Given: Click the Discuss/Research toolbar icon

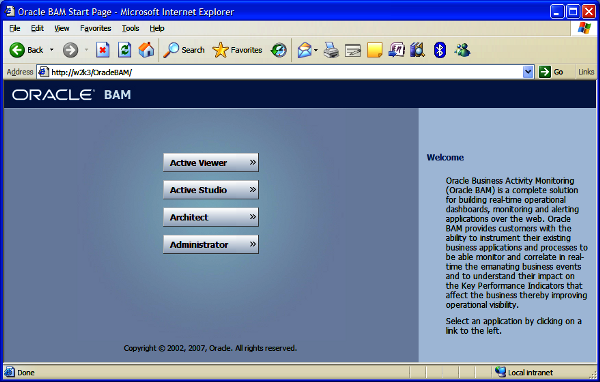Looking at the screenshot, I should click(396, 50).
